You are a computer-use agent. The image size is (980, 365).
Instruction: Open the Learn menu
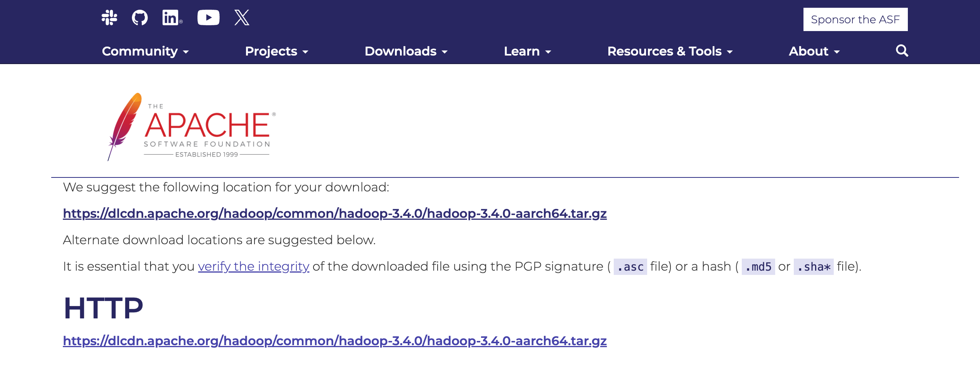(x=528, y=51)
